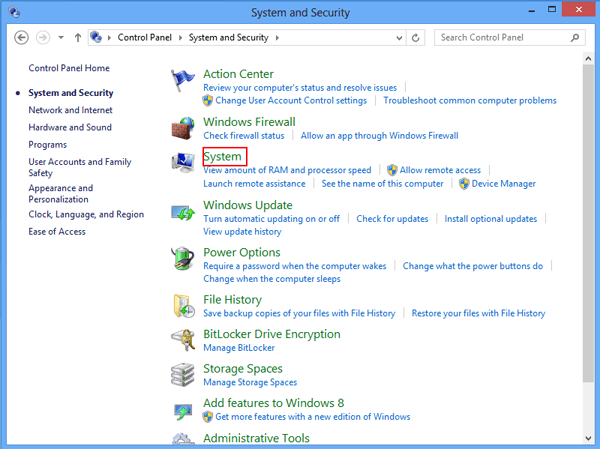Open Ease of Access category
The image size is (600, 449).
coord(57,232)
